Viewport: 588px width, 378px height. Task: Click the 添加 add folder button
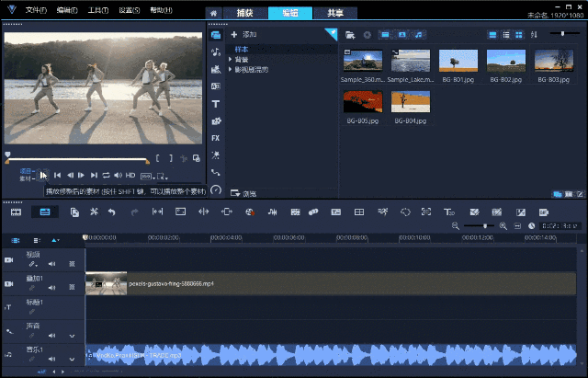[243, 35]
